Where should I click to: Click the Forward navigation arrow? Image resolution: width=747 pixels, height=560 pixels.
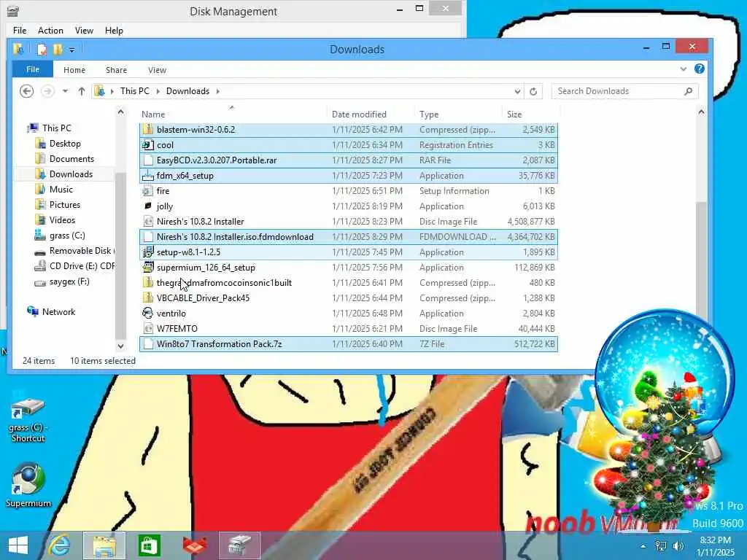(47, 91)
